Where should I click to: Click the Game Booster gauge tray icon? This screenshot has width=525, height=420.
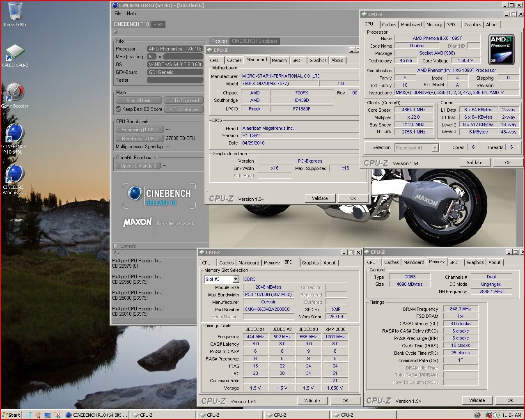pos(477,415)
